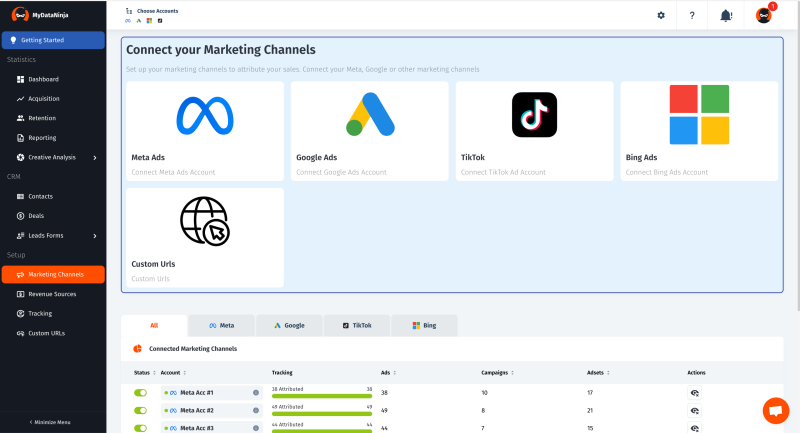
Task: Sort by Campaigns column
Action: 497,373
